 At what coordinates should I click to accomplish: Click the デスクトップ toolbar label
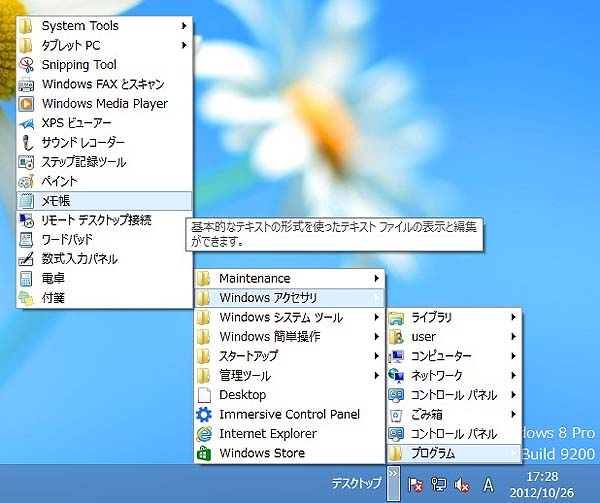[357, 484]
